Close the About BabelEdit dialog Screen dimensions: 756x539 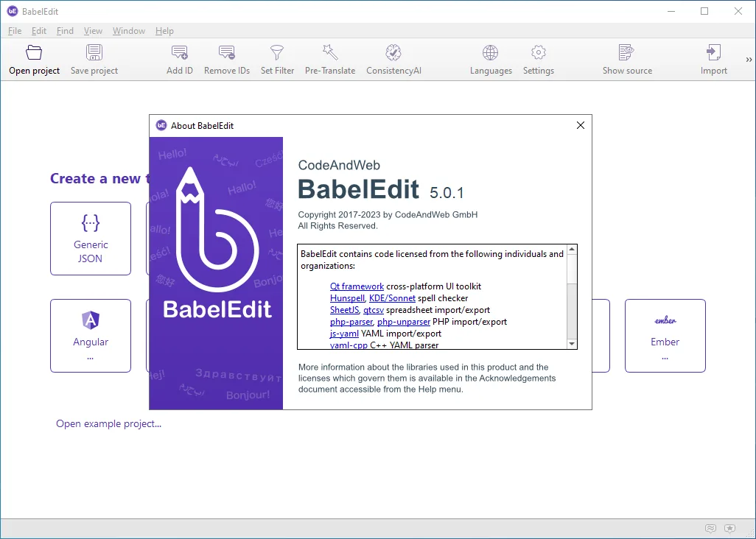pos(581,125)
